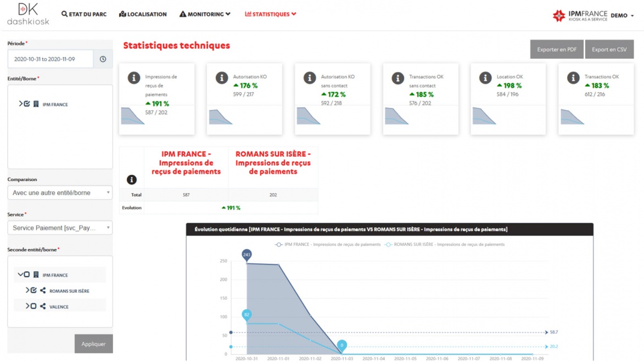
Task: Open the Etat du parc menu
Action: tap(84, 14)
